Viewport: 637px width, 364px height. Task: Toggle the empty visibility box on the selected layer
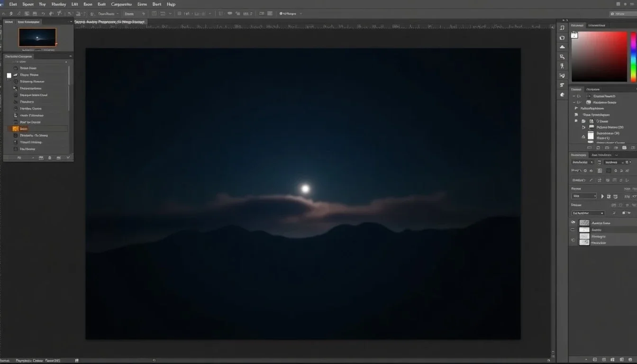click(x=573, y=229)
